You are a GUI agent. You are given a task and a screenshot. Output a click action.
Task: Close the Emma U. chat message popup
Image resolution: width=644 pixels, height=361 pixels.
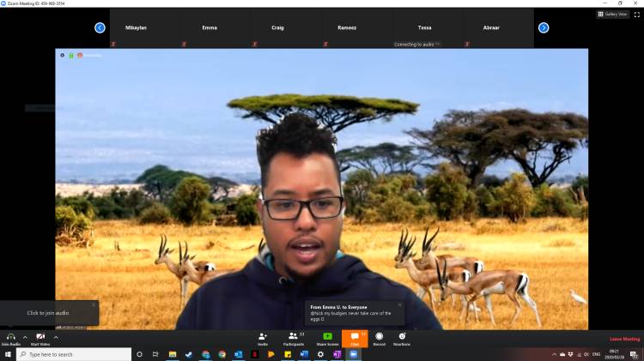pyautogui.click(x=399, y=304)
